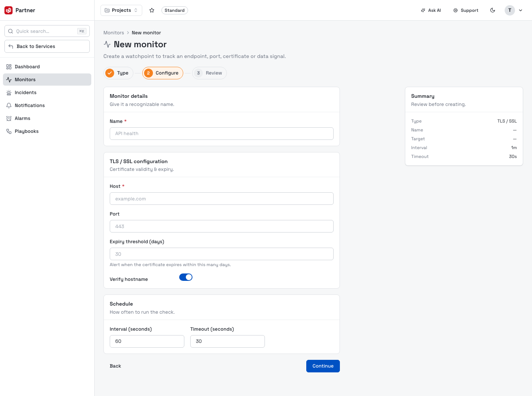Toggle dark mode moon icon

492,10
